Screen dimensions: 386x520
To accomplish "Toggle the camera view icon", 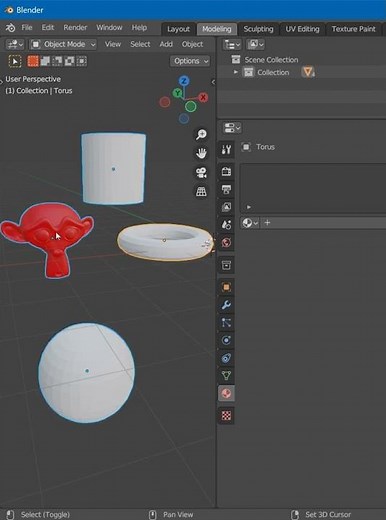I will tap(201, 172).
